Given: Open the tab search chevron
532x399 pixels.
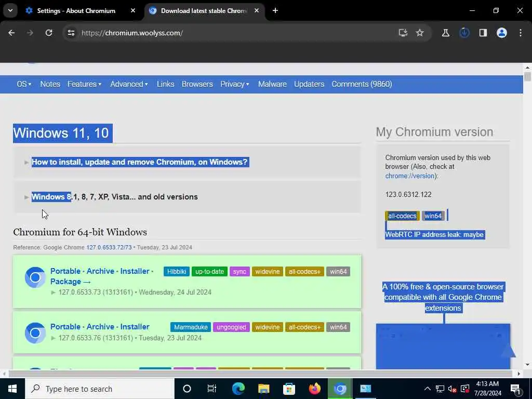Looking at the screenshot, I should coord(10,11).
